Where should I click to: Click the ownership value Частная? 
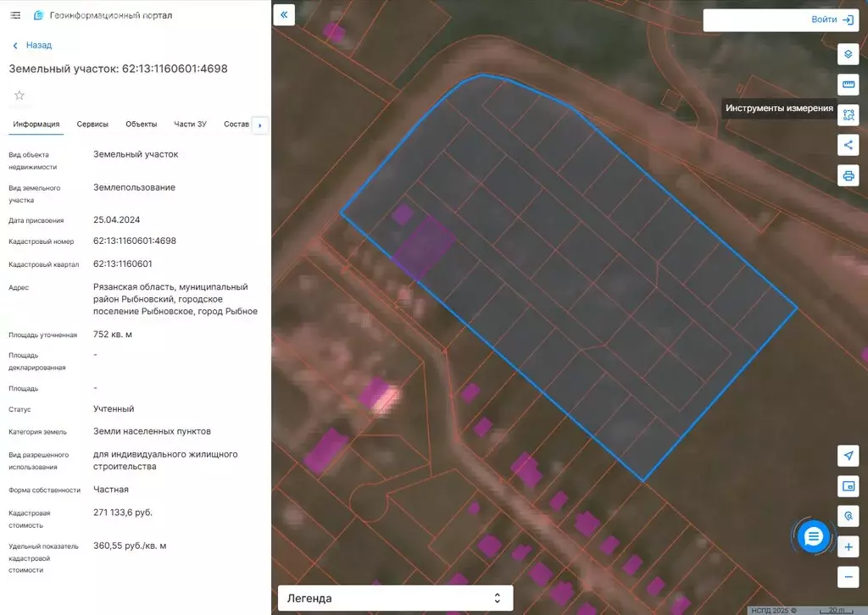tap(111, 490)
